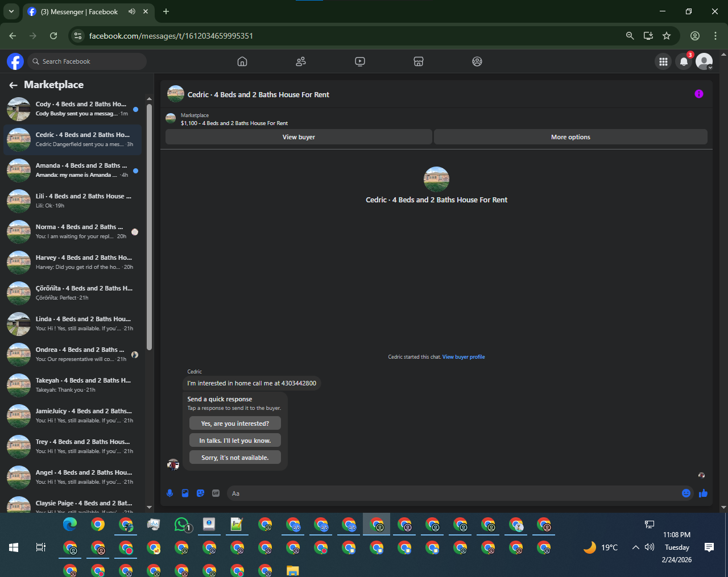This screenshot has height=577, width=728.
Task: Open the Video tab icon
Action: click(x=360, y=61)
